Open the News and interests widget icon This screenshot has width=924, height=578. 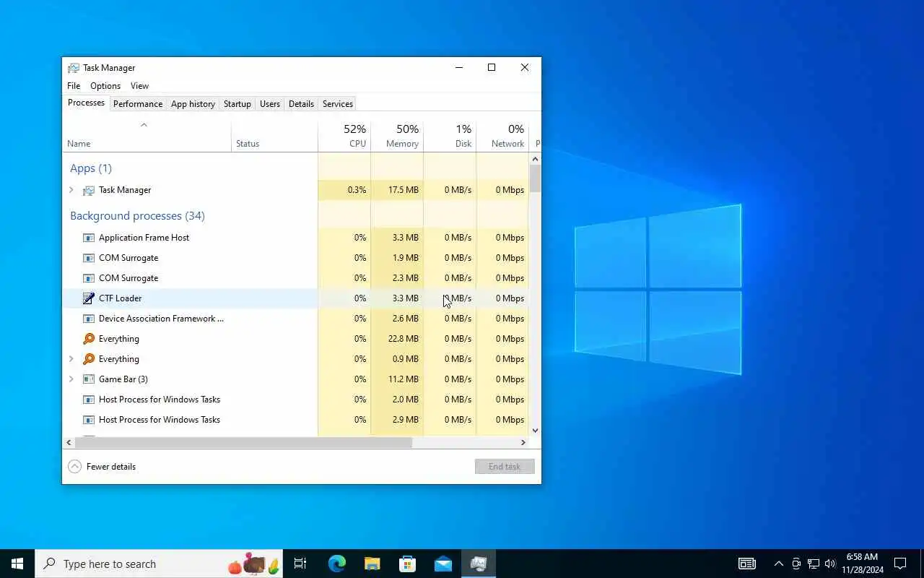[x=747, y=564]
